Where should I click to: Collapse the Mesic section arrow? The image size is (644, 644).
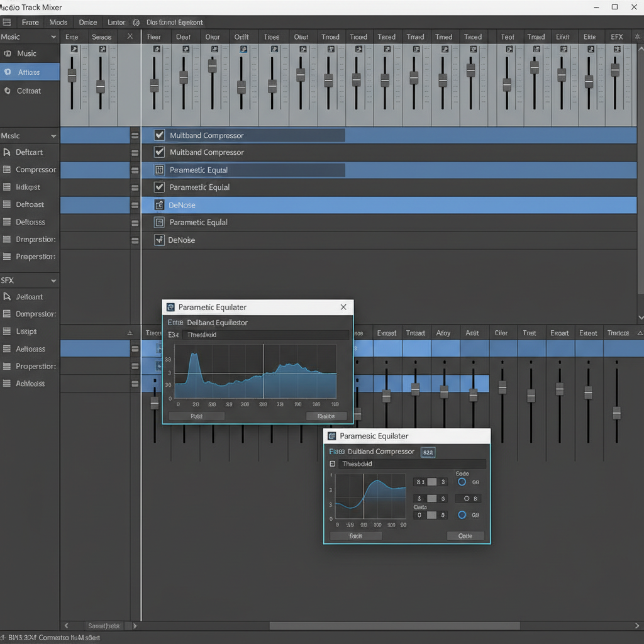pos(53,136)
